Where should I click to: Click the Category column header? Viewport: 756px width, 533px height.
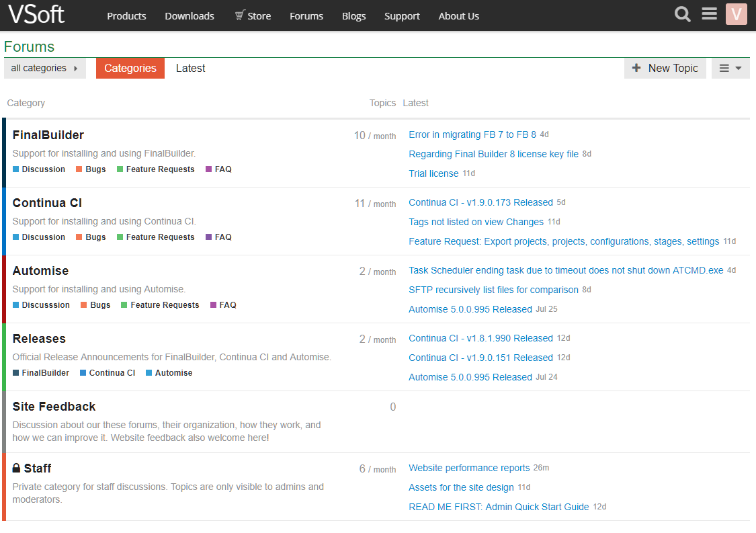[26, 103]
